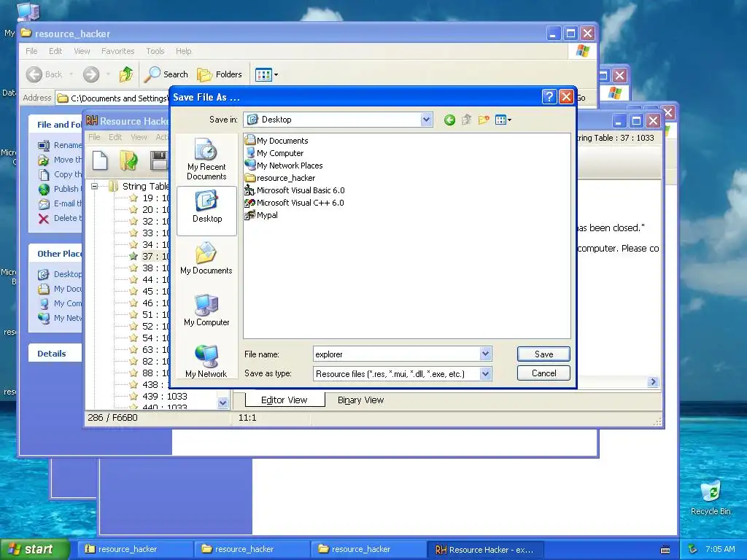Select My Computer in the places bar
This screenshot has height=560, width=747.
(x=206, y=311)
